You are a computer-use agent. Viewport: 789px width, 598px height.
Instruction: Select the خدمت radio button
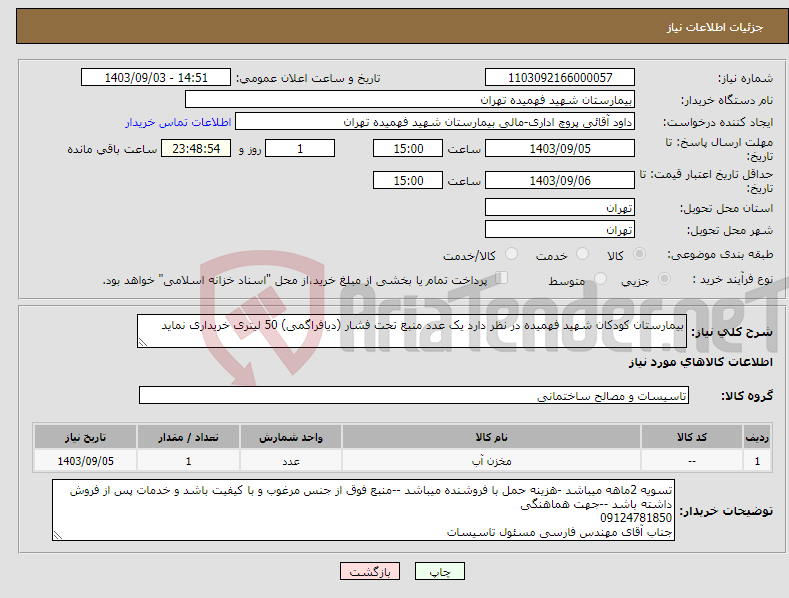(582, 254)
